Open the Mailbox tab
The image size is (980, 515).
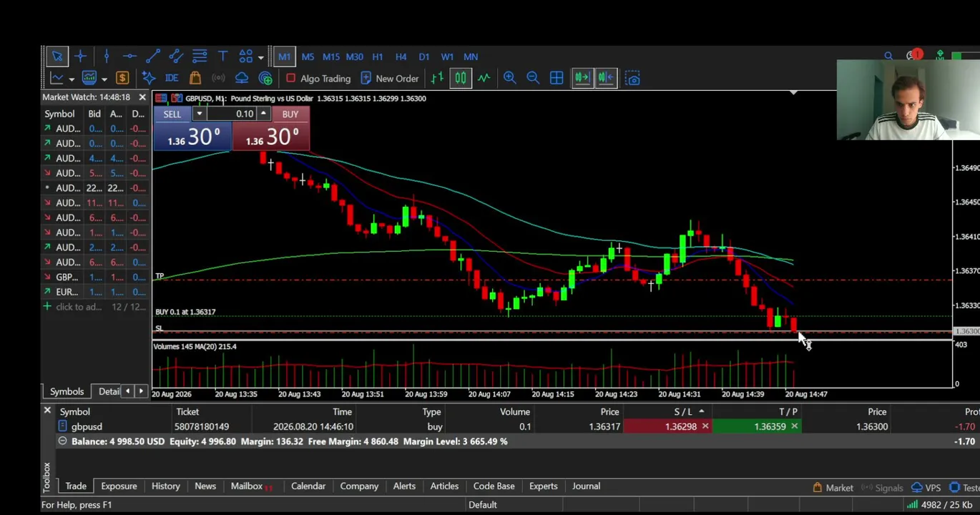point(251,486)
